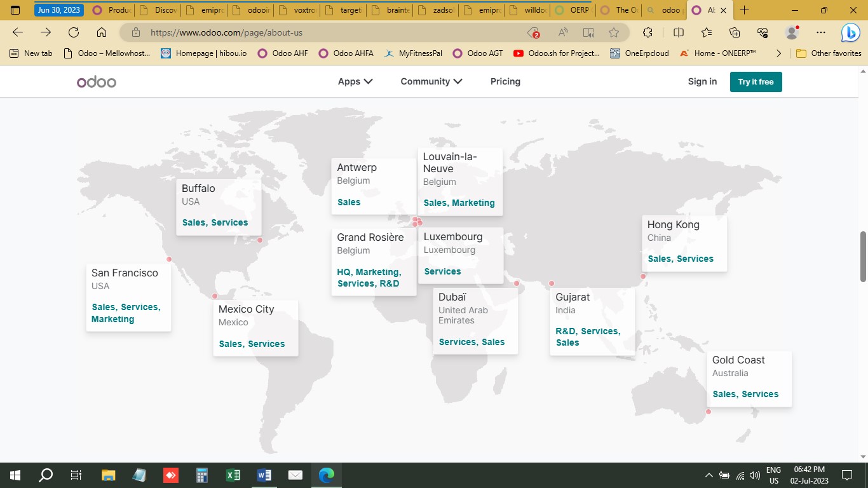868x488 pixels.
Task: Show more favorites bar items chevron
Action: click(778, 53)
